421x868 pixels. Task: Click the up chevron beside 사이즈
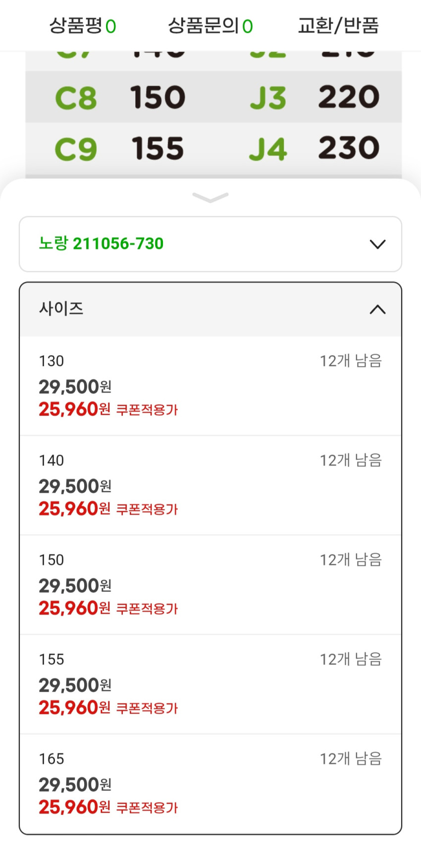click(377, 309)
